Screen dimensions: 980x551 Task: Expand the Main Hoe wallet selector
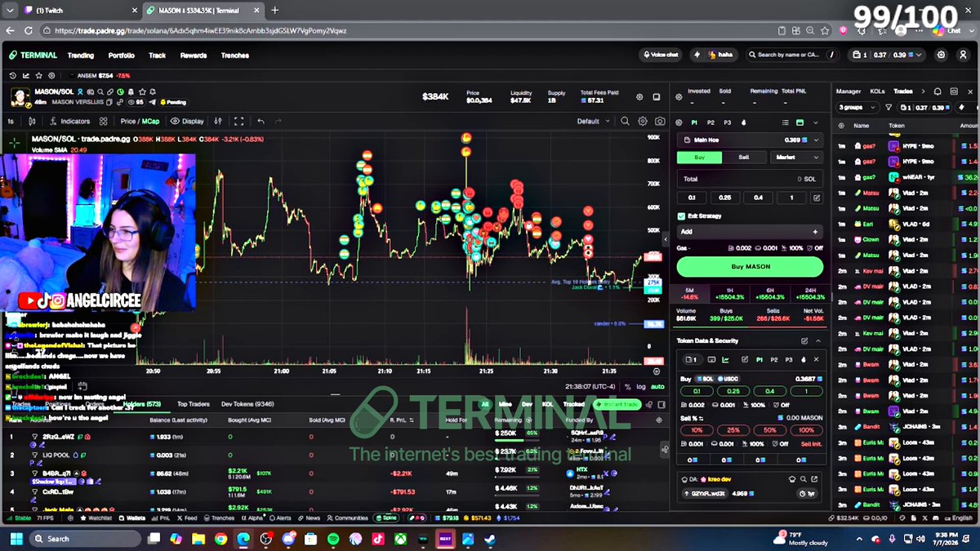click(x=750, y=140)
